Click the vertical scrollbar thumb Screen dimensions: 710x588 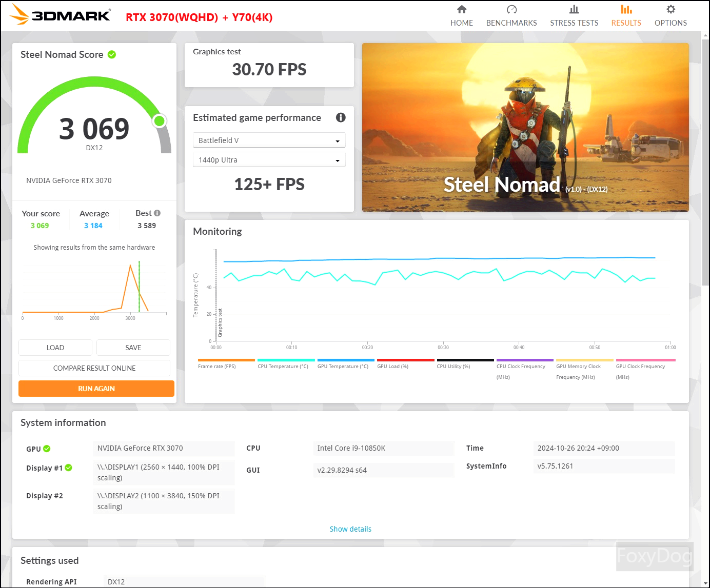tap(705, 161)
